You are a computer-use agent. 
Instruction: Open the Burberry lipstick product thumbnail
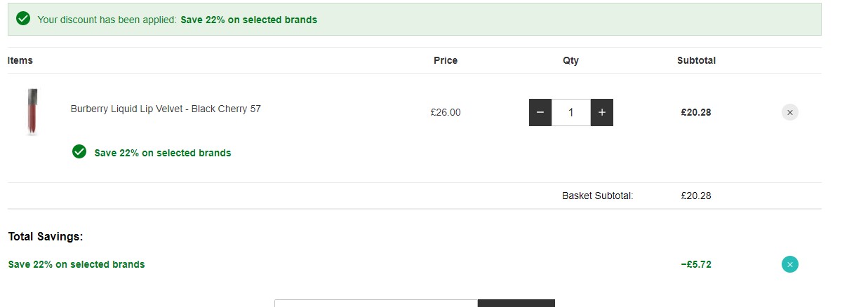point(32,112)
